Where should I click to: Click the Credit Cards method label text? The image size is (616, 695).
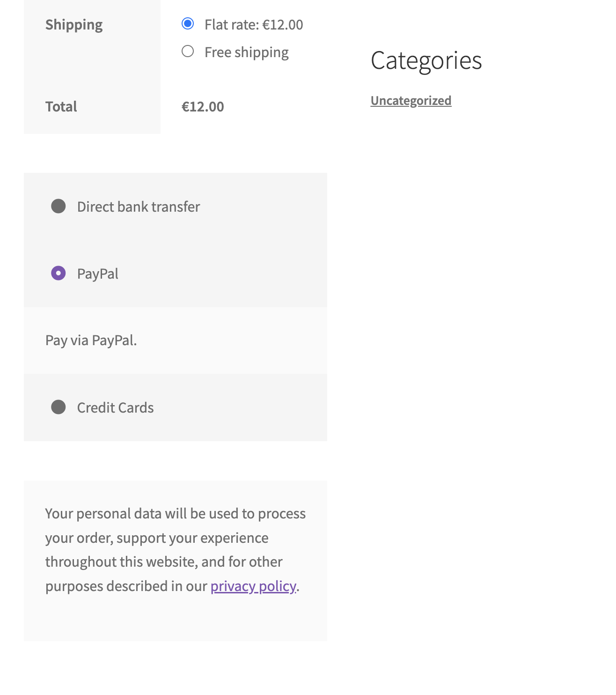pyautogui.click(x=115, y=407)
